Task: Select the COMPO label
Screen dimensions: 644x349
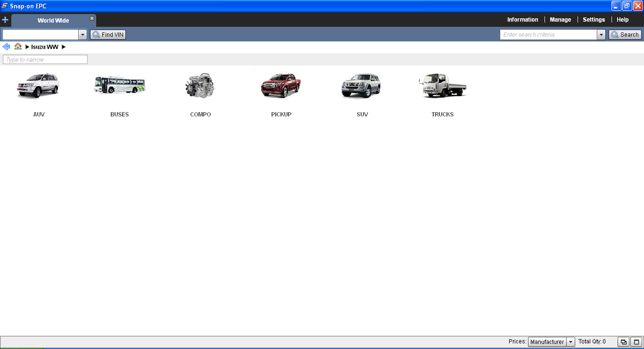Action: tap(200, 114)
